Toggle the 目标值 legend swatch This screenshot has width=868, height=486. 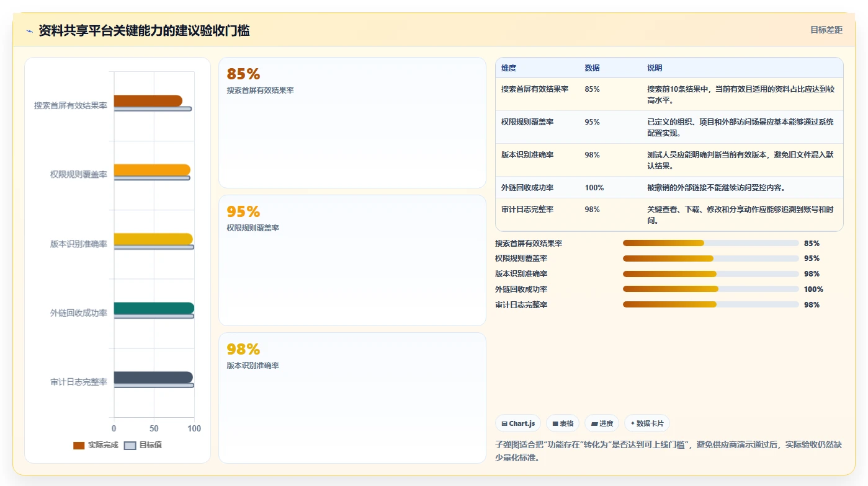[x=130, y=445]
